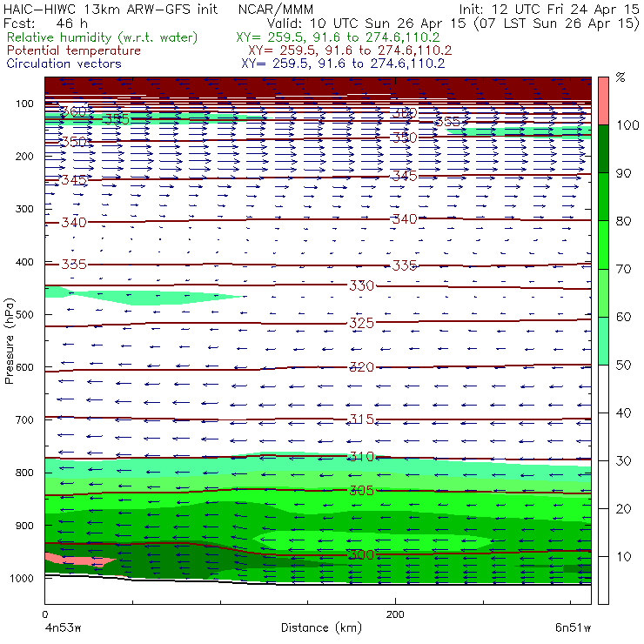Click the '100' pressure axis tick label

pyautogui.click(x=24, y=104)
